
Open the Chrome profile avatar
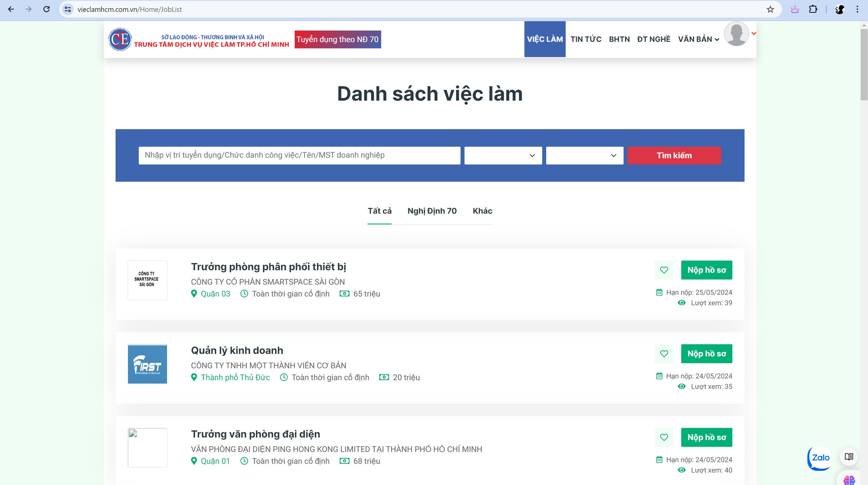(840, 9)
